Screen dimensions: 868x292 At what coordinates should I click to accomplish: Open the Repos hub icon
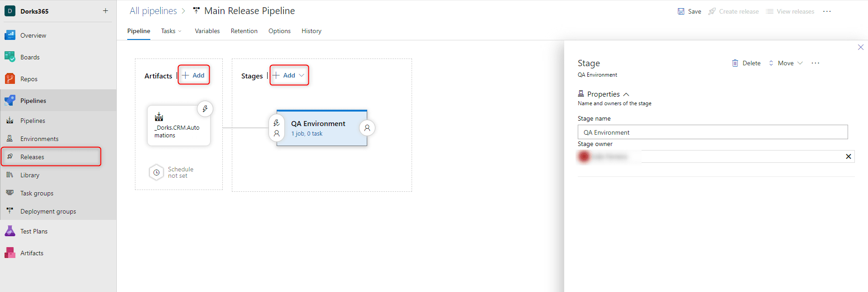coord(10,78)
